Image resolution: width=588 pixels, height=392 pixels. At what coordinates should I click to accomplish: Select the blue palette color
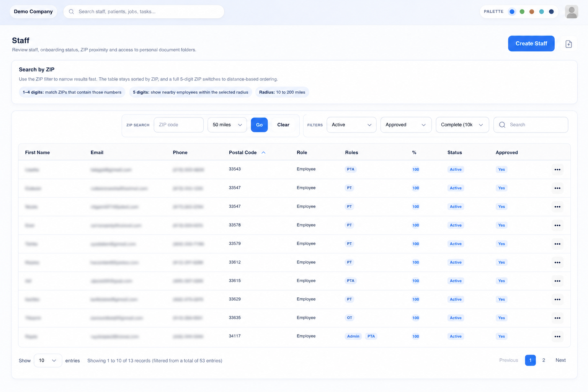point(512,11)
